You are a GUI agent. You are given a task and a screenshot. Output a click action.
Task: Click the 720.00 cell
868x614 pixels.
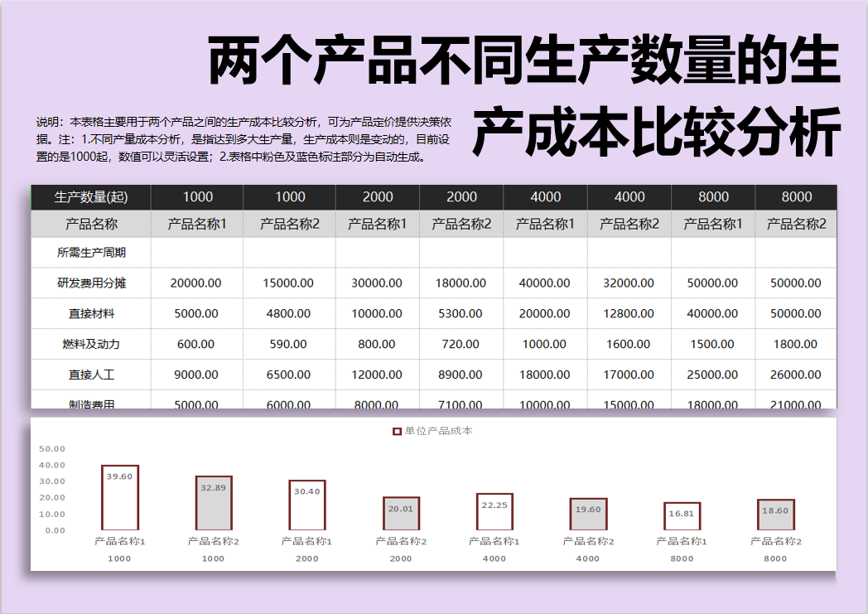tap(461, 344)
